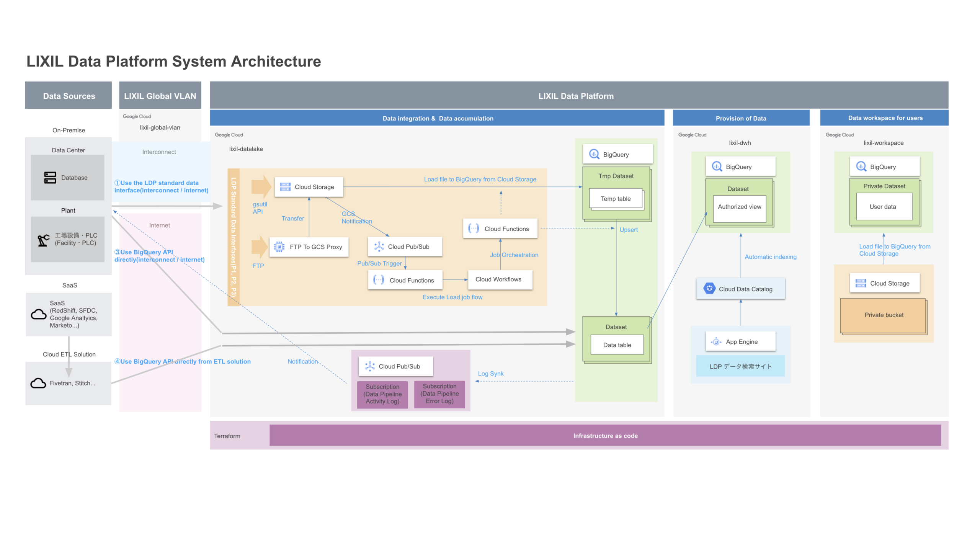
Task: Click the SaaS cloud icon beside RedShift, SFDC
Action: 39,314
